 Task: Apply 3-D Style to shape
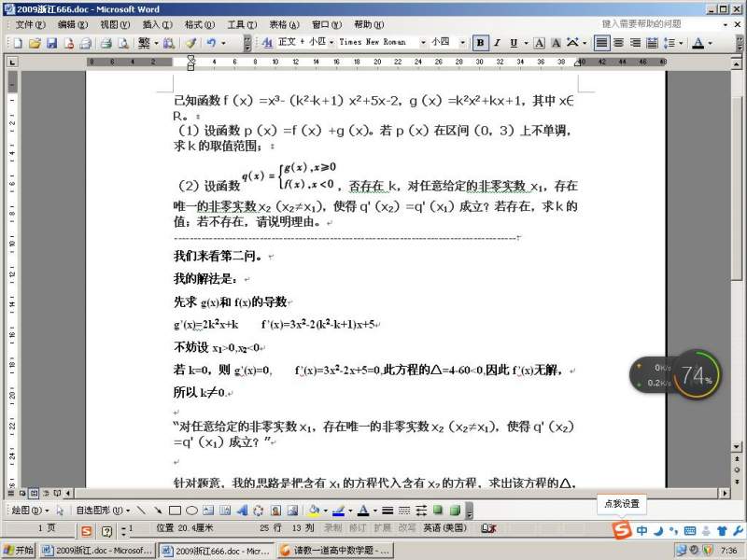coord(455,511)
